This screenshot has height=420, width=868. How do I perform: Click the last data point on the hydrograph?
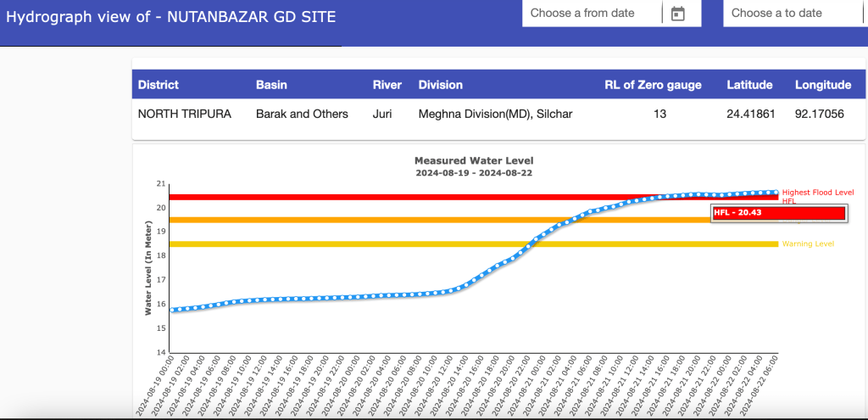point(775,192)
